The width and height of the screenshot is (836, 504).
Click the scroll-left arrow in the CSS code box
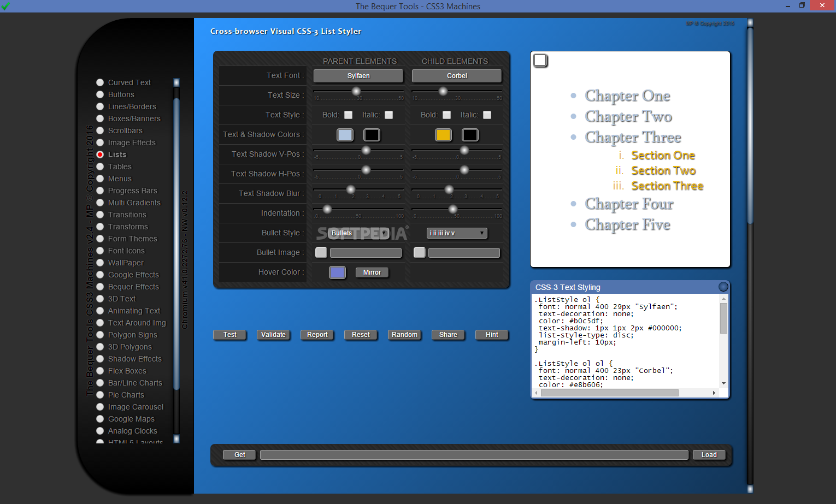(537, 393)
